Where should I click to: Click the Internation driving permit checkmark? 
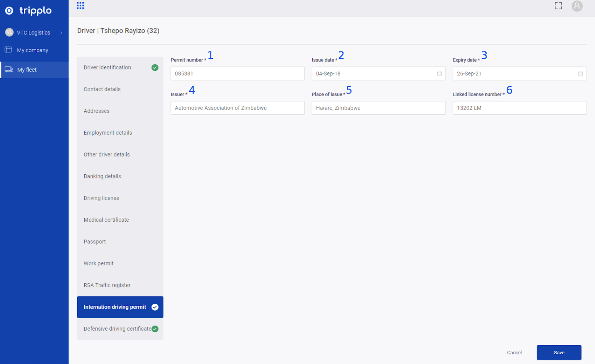[x=155, y=307]
